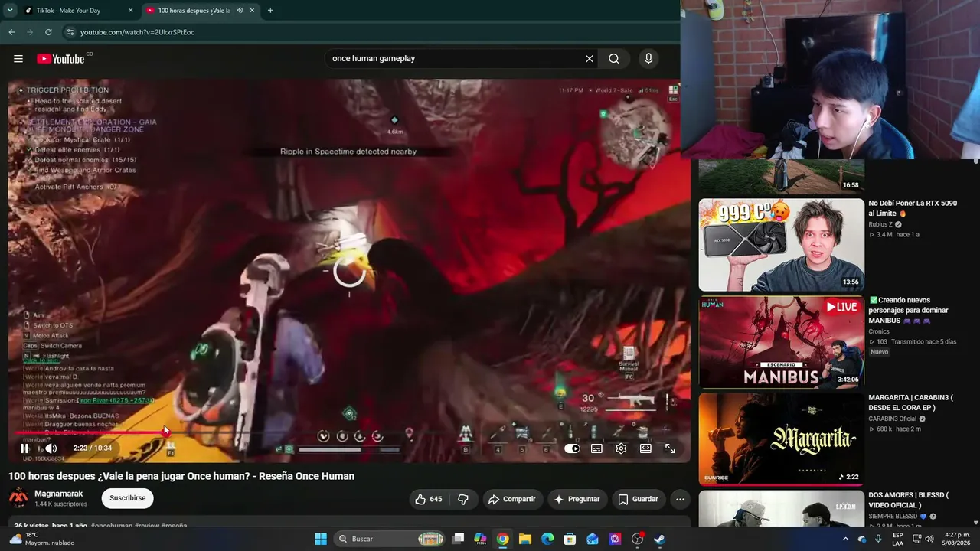Launch Microsoft Edge from the taskbar

pos(547,539)
